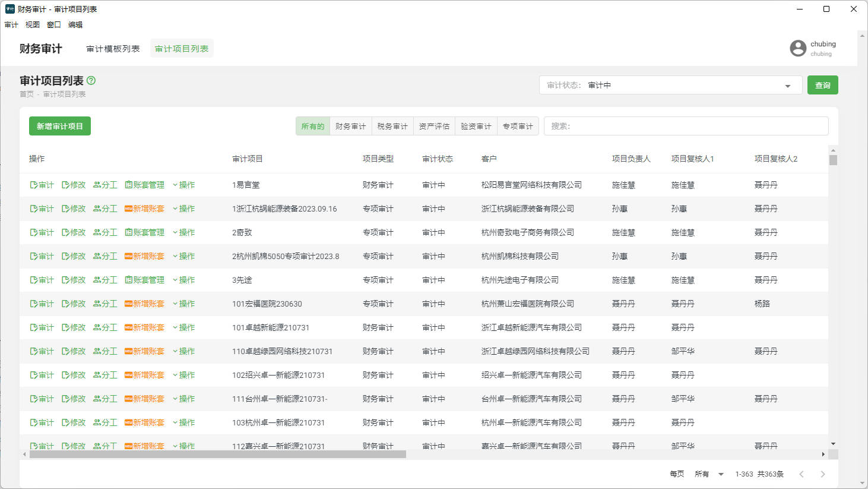Click 审计 action in 101宏福医院230630 row
868x489 pixels.
pyautogui.click(x=42, y=304)
